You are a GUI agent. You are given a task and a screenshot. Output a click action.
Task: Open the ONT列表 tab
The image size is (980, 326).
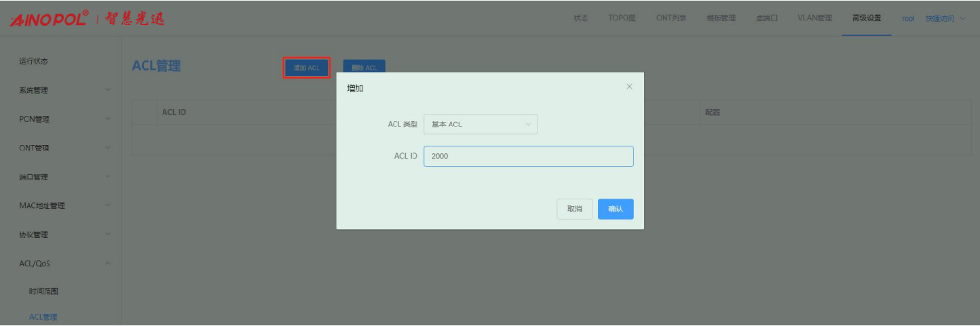(671, 18)
